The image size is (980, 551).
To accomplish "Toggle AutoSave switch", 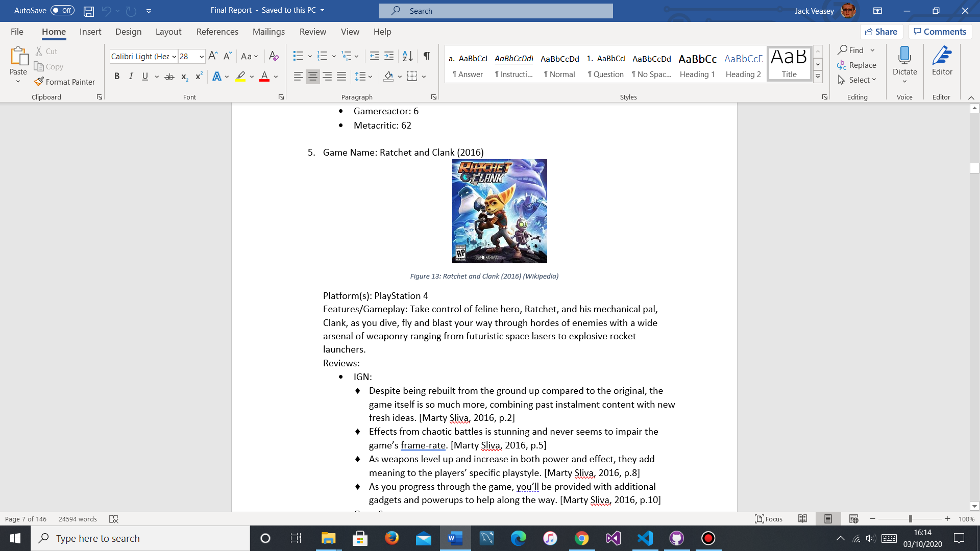I will pos(62,11).
